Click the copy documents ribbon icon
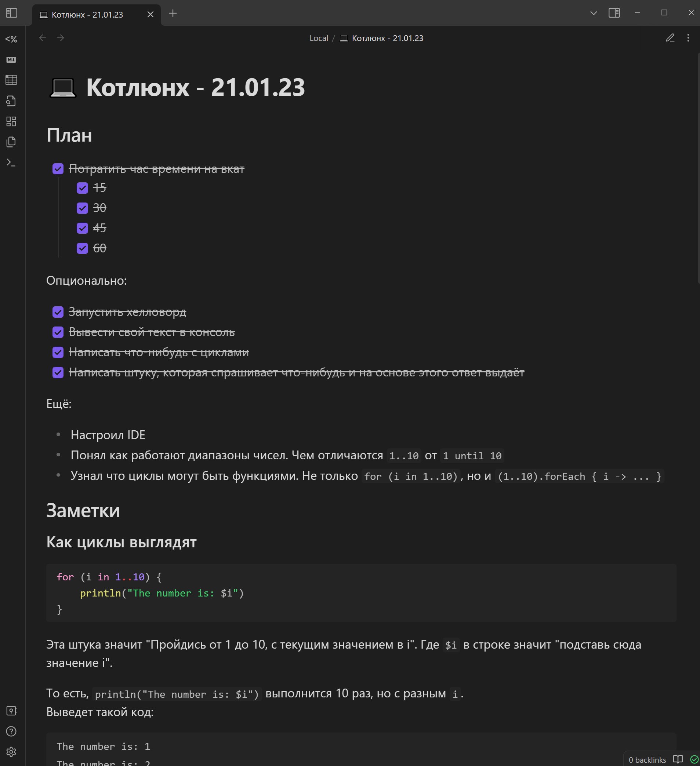 point(11,142)
